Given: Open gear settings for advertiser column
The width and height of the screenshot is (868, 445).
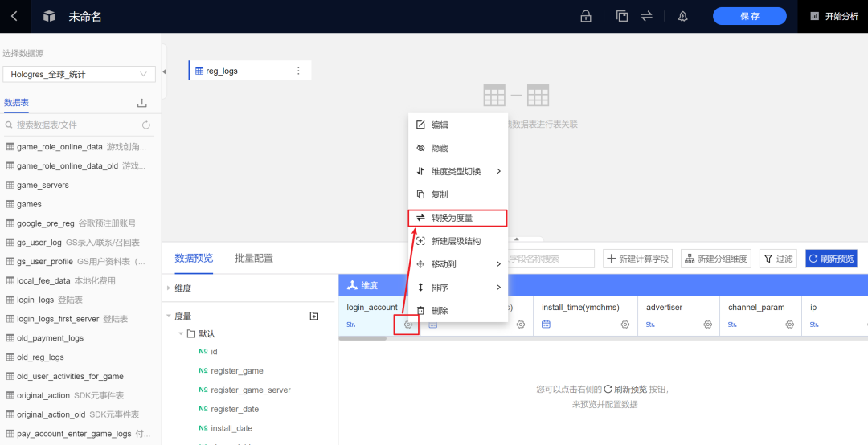Looking at the screenshot, I should coord(707,325).
